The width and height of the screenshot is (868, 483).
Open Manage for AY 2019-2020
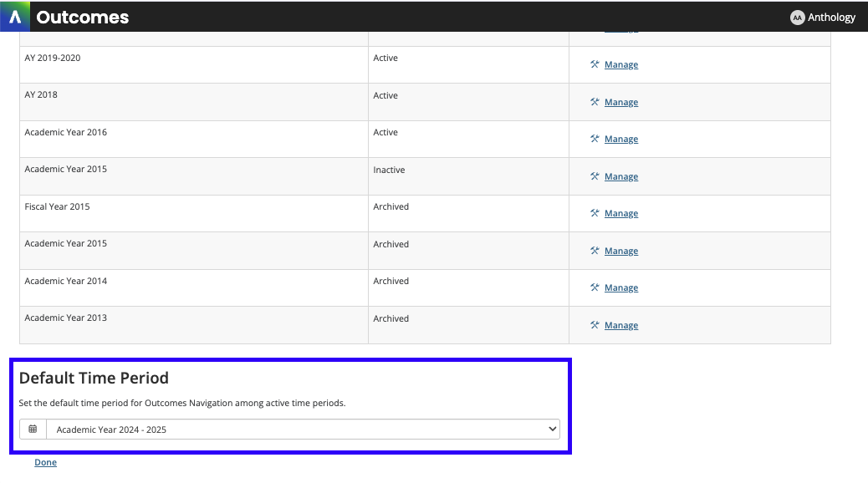(x=620, y=65)
